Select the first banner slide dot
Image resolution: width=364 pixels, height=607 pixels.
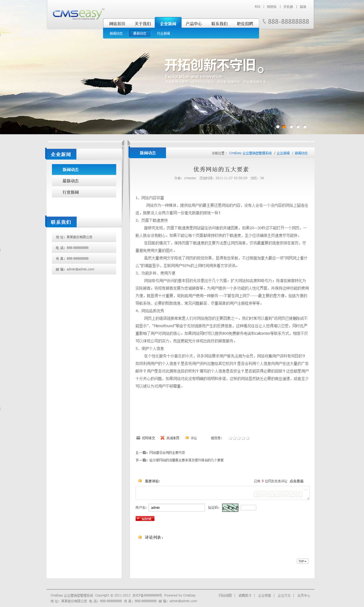point(278,127)
